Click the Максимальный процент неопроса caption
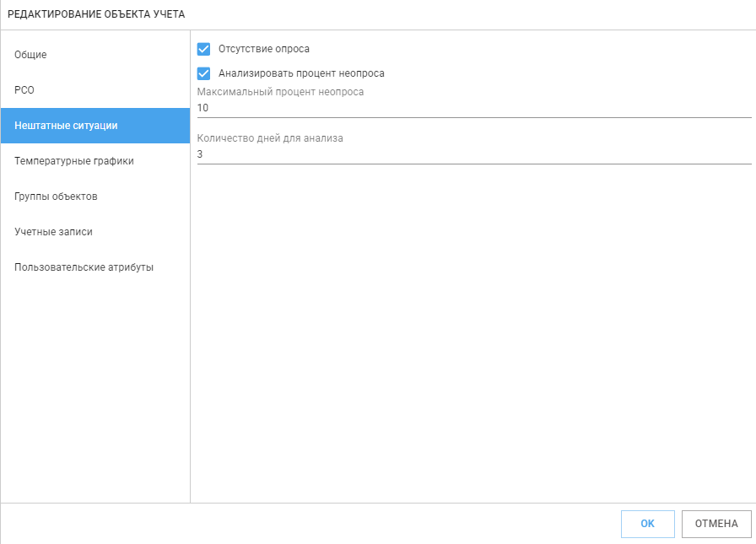This screenshot has width=756, height=544. click(x=280, y=92)
